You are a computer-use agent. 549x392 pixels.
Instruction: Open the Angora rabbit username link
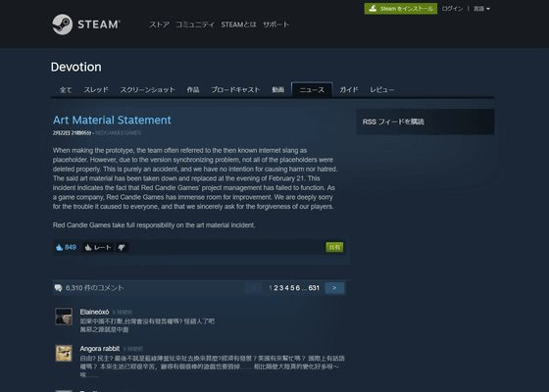100,349
